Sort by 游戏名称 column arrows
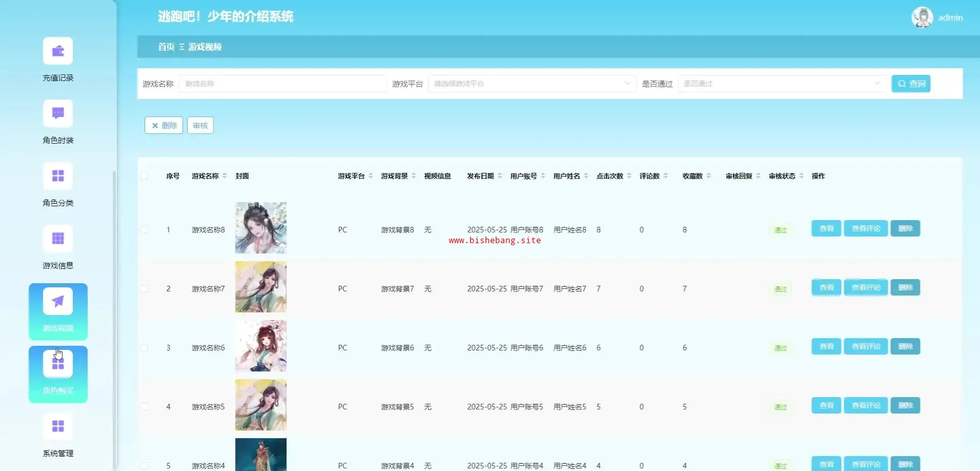The image size is (980, 471). click(x=224, y=176)
